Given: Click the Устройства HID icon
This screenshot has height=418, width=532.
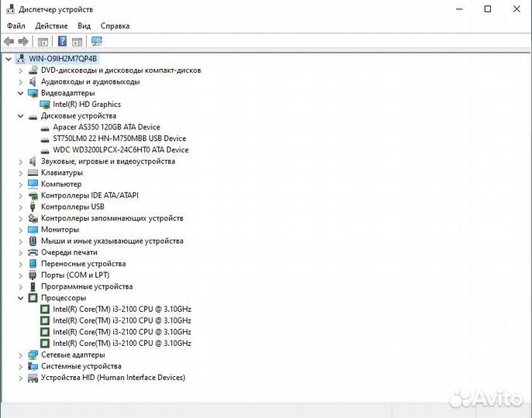Looking at the screenshot, I should tap(33, 378).
